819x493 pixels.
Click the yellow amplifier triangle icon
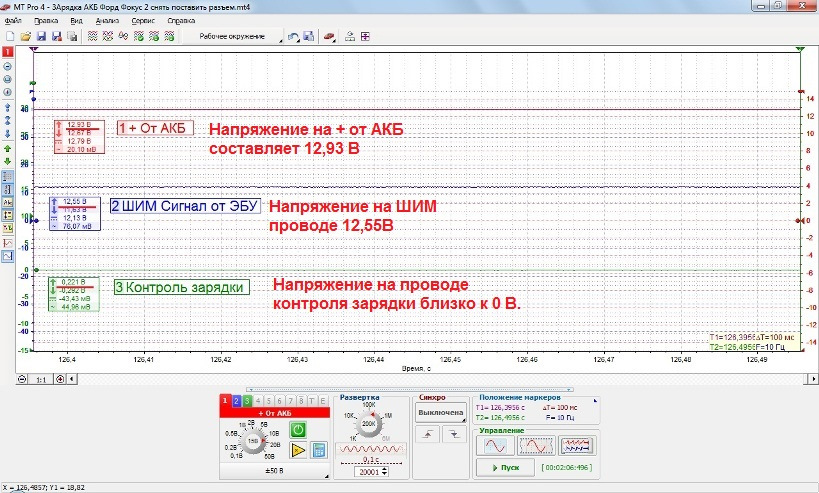(x=298, y=450)
